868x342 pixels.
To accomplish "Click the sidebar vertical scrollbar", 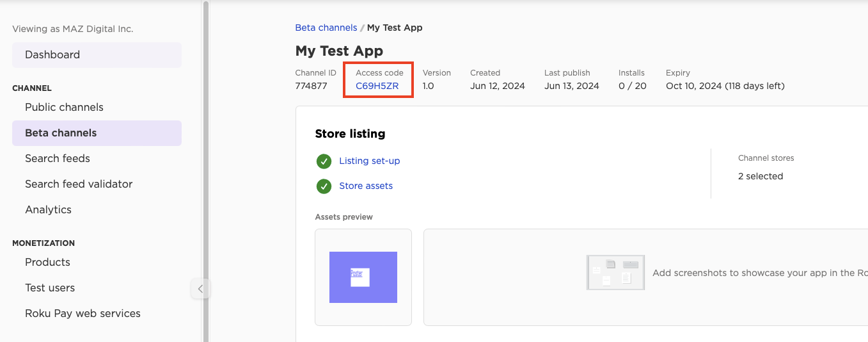I will pos(205,171).
